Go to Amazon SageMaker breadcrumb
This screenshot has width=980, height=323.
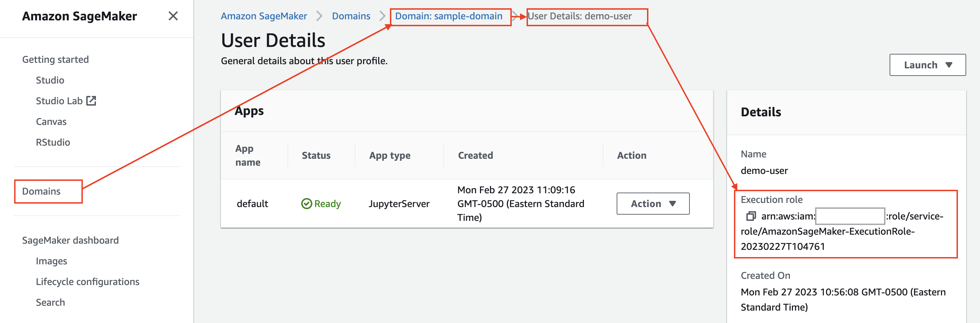point(264,16)
